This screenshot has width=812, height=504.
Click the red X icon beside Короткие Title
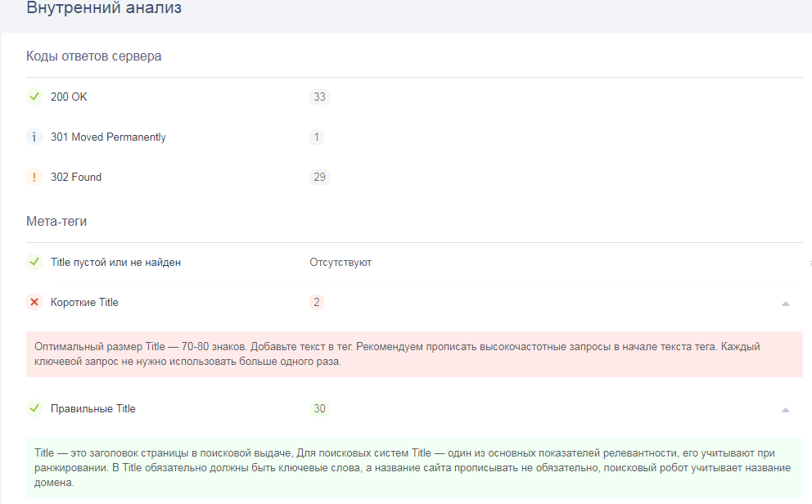coord(34,302)
